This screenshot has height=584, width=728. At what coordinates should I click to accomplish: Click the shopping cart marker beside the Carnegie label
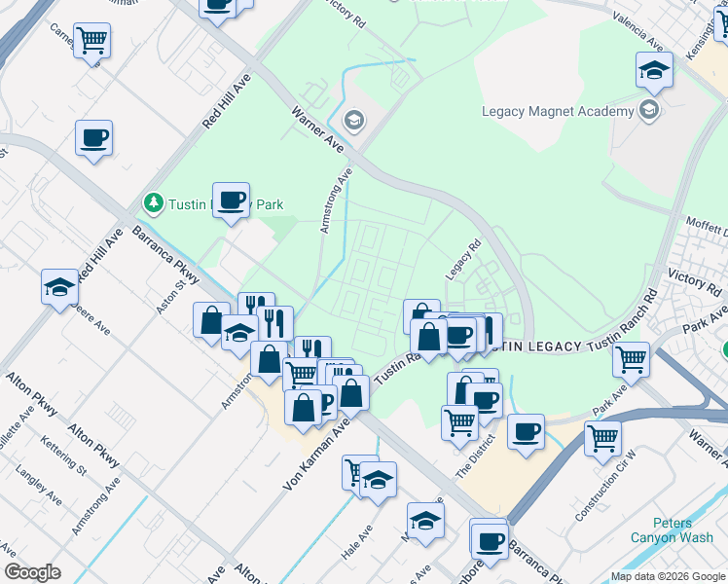[91, 41]
